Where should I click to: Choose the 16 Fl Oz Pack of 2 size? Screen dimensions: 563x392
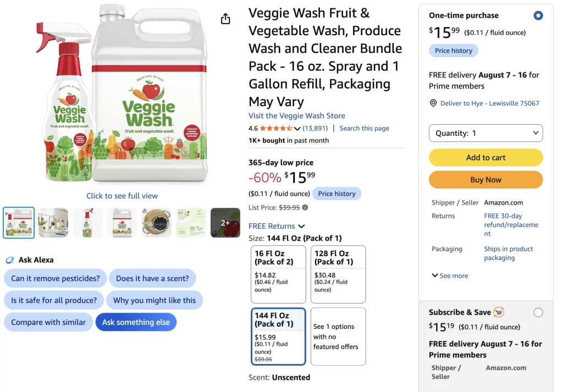pos(278,274)
